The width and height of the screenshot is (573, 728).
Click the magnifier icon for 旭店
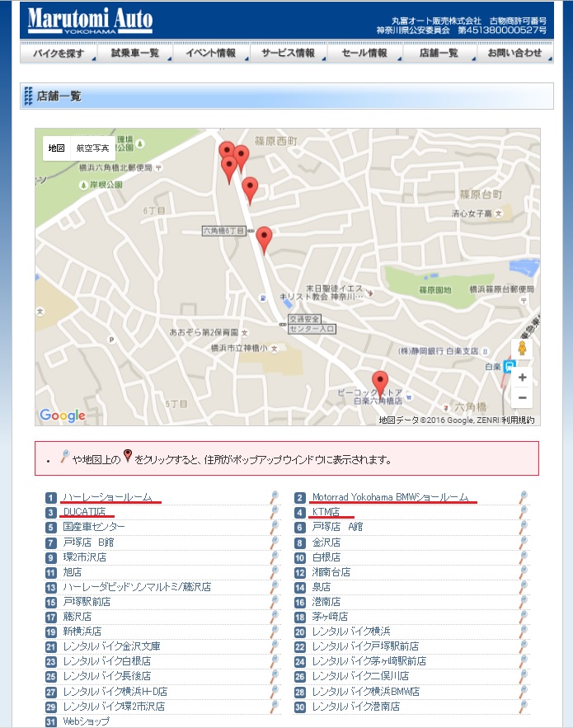275,571
